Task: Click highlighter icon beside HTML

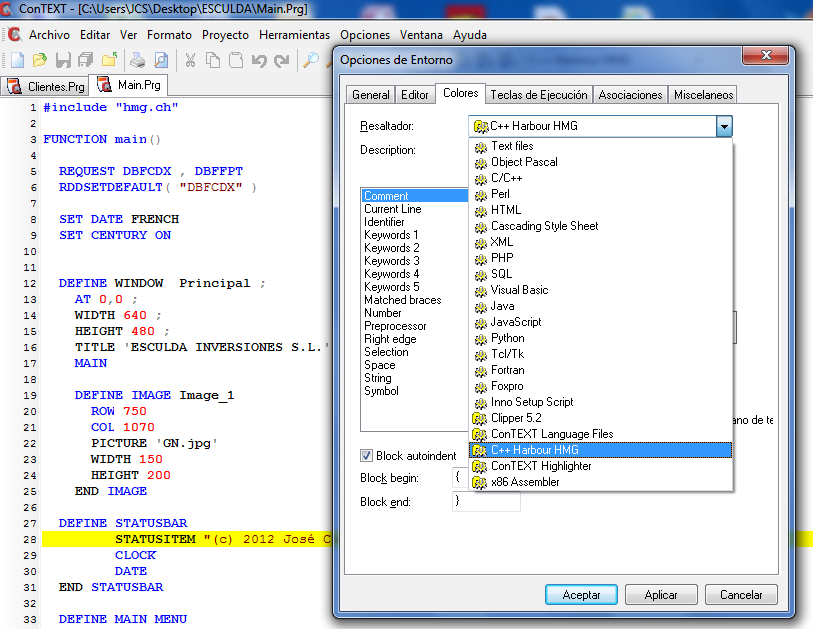Action: [481, 211]
